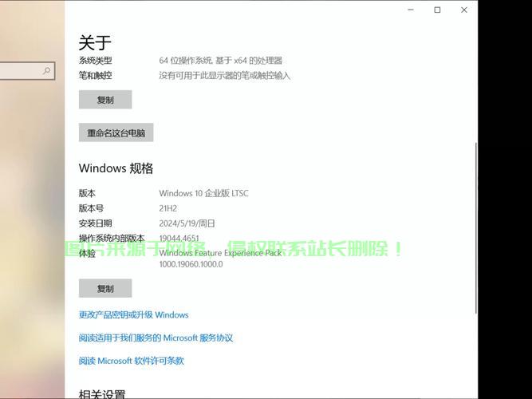Click the vertical scrollbar thumb

(475, 228)
